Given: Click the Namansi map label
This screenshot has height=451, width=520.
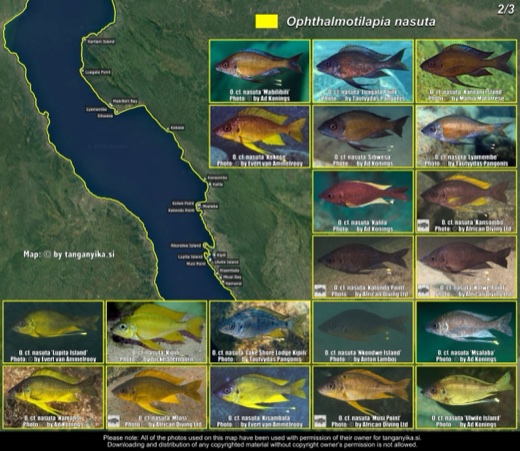Looking at the screenshot, I should pos(233,284).
